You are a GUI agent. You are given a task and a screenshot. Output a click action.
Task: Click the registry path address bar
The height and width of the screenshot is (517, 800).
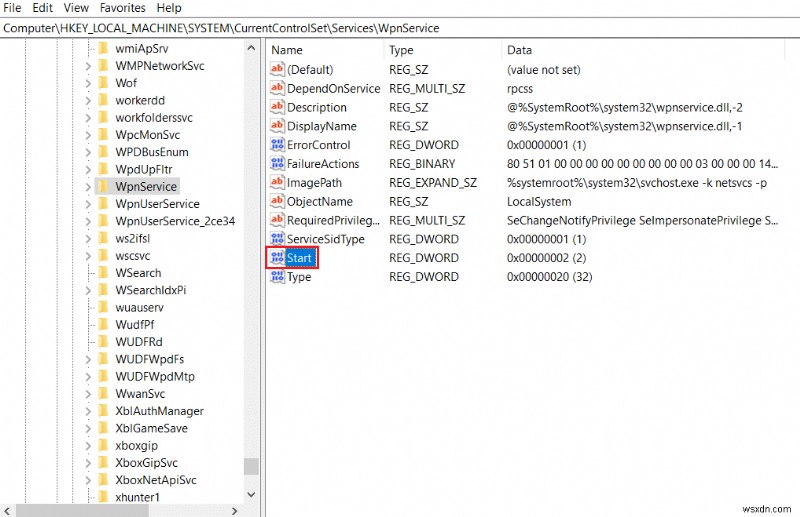400,28
